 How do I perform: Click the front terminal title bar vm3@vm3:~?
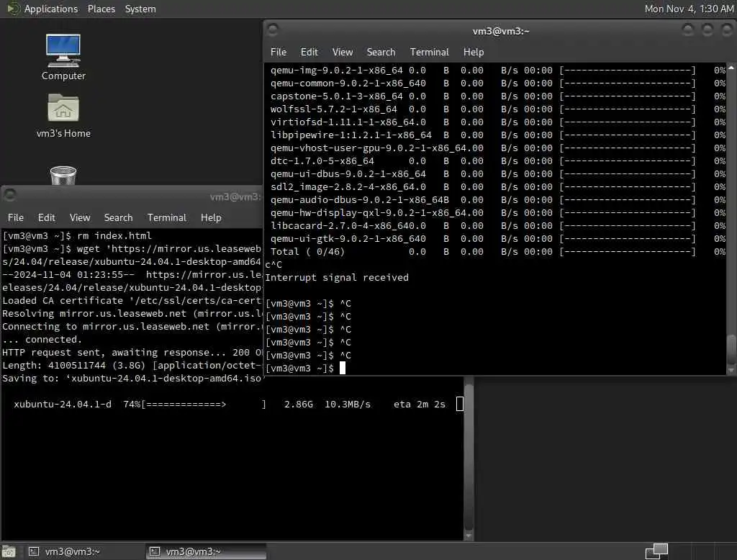(501, 31)
